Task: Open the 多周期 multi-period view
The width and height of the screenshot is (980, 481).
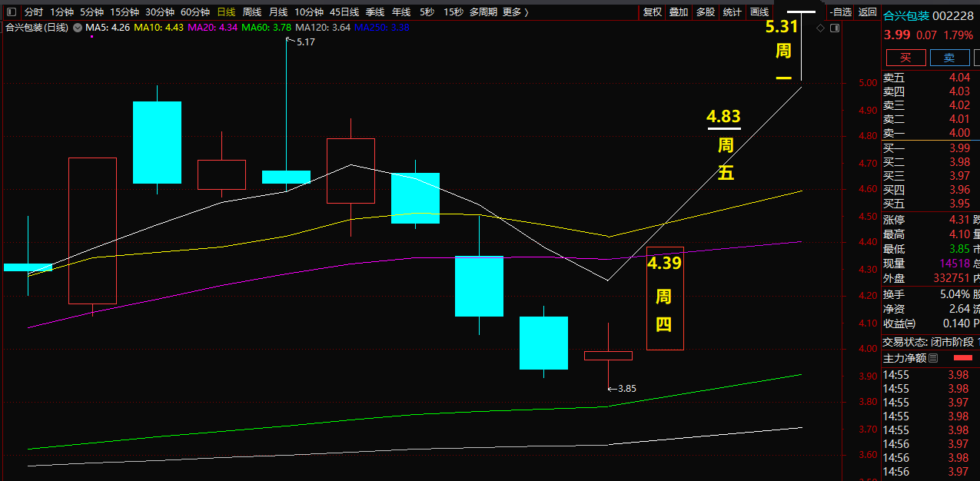Action: pyautogui.click(x=483, y=12)
